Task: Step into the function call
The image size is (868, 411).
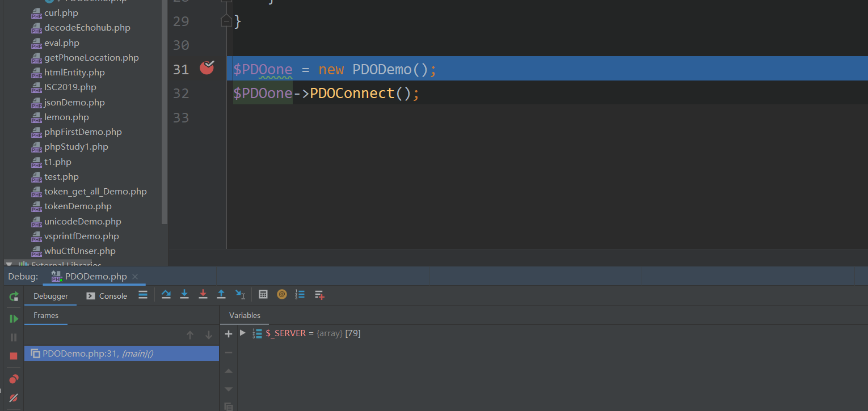Action: point(184,294)
